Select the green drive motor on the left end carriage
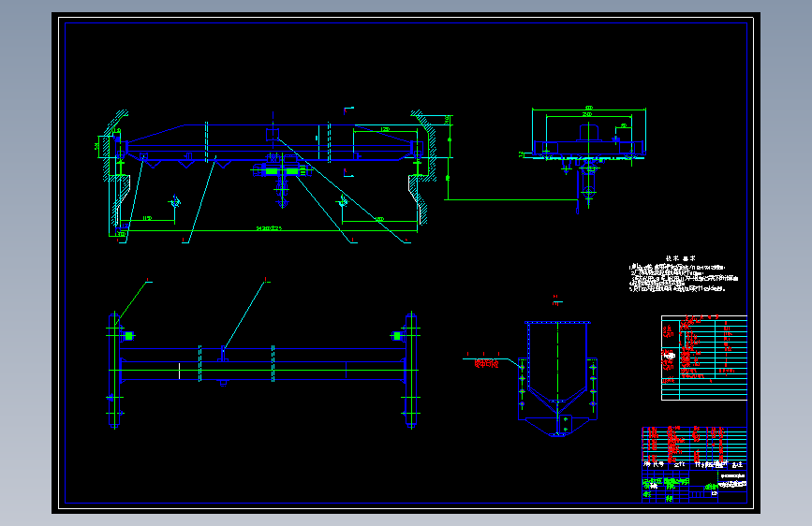The height and width of the screenshot is (526, 812). pos(128,336)
